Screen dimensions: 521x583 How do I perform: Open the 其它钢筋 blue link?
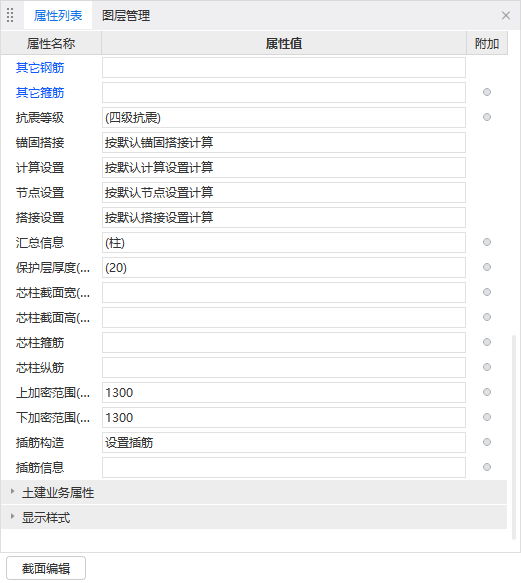point(40,68)
